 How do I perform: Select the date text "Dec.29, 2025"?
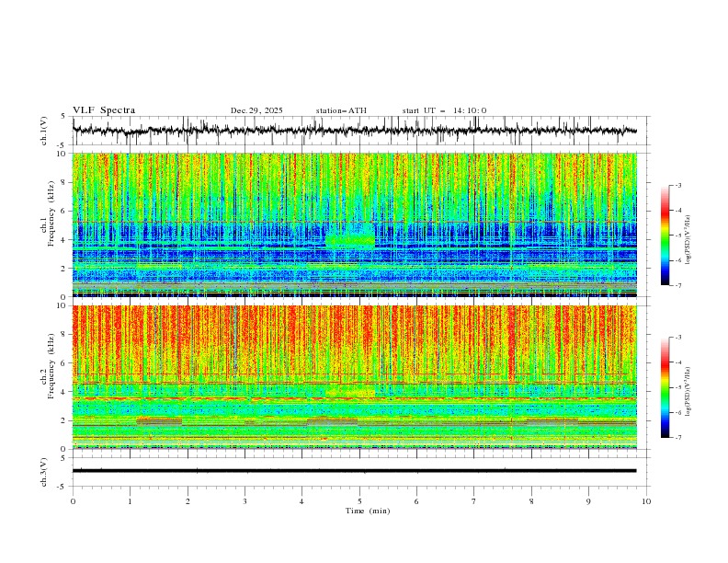[256, 110]
